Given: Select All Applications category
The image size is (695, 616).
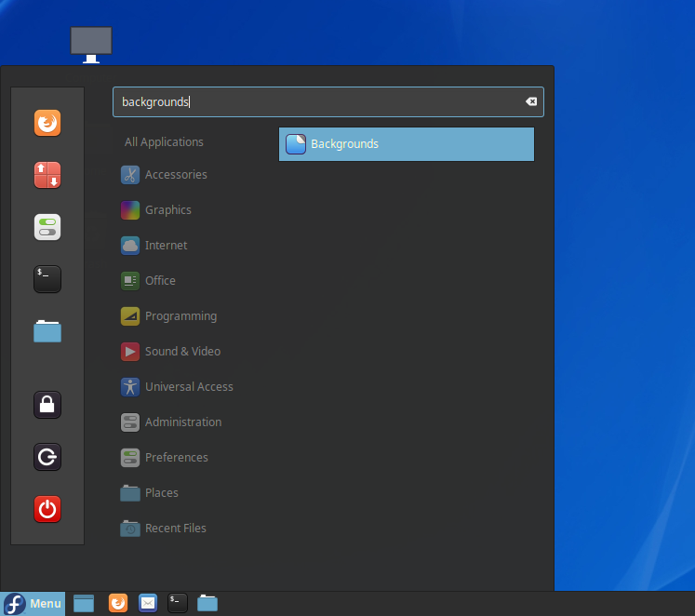Looking at the screenshot, I should (164, 142).
